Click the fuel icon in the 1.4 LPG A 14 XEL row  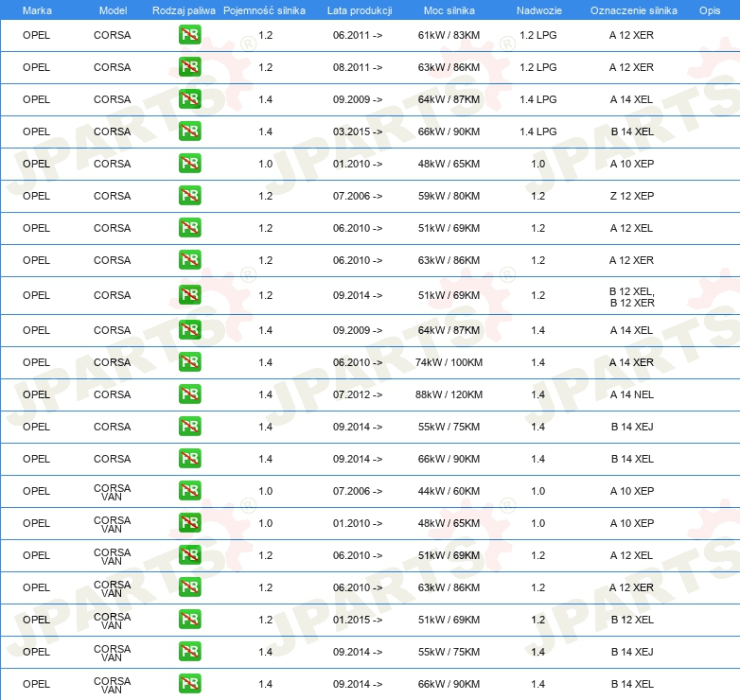click(x=189, y=99)
